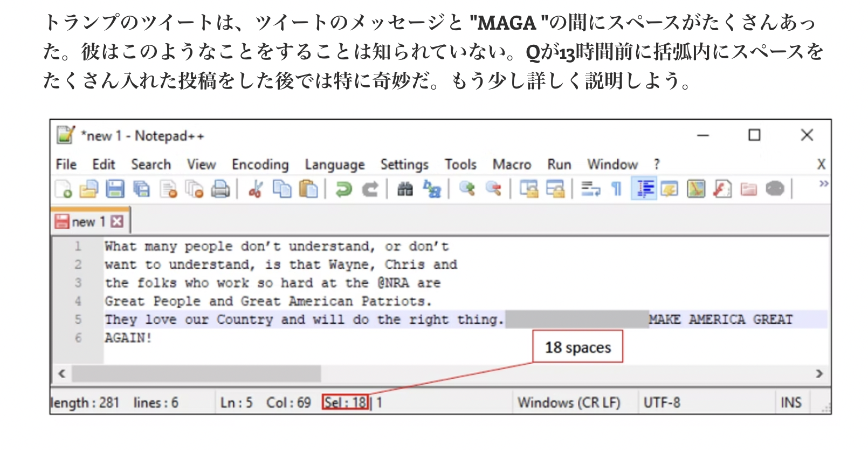Open the Encoding menu
868x450 pixels.
[x=260, y=165]
